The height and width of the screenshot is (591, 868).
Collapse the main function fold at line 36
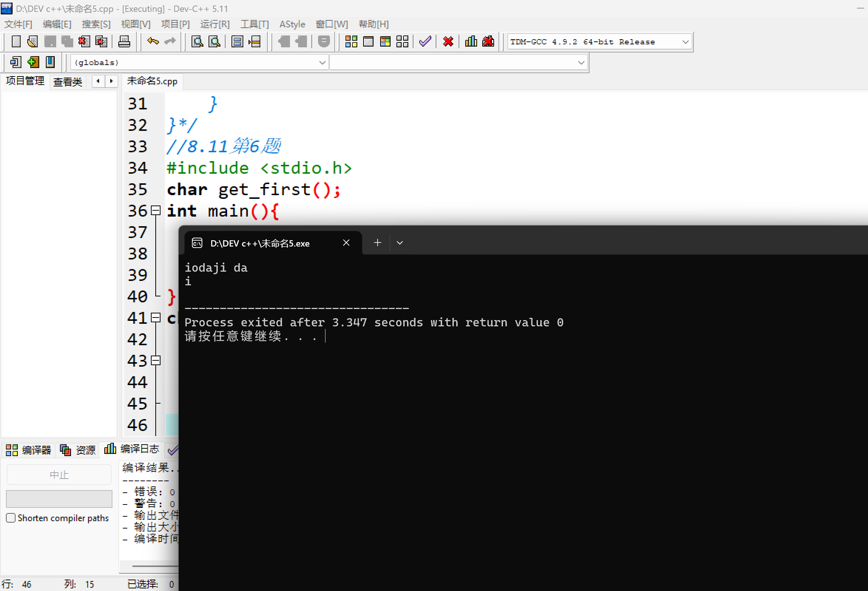point(156,211)
